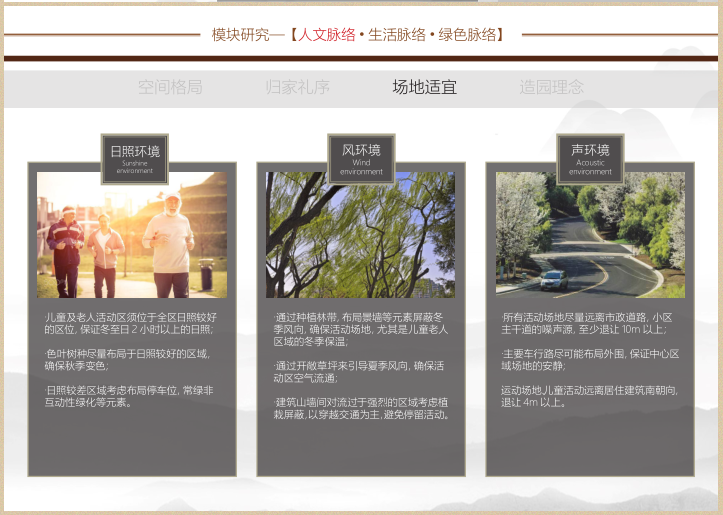Click the text about 建筑山墙间对流
723x515 pixels.
tap(360, 407)
